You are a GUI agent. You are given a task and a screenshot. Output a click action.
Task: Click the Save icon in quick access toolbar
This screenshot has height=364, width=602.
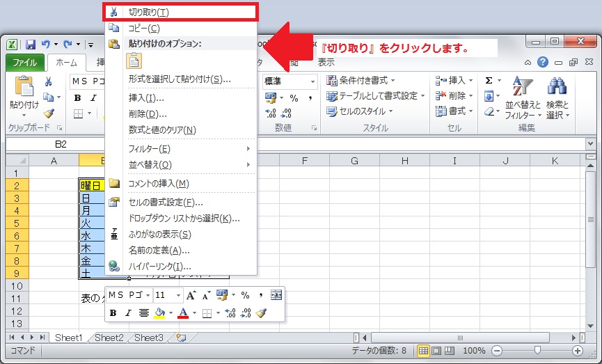pyautogui.click(x=31, y=45)
